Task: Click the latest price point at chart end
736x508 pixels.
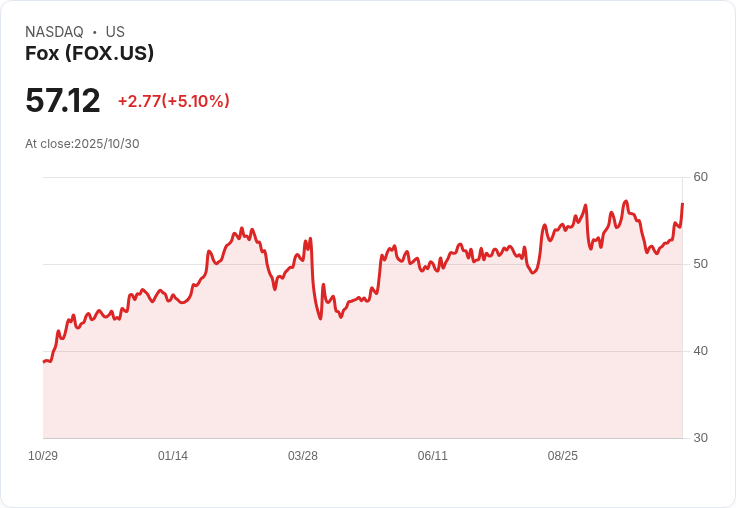Action: point(682,204)
